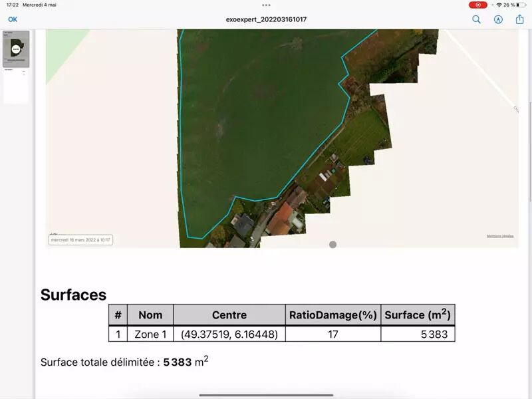The image size is (532, 399).
Task: Tap the three-dot multitasking menu at top
Action: pos(267,5)
